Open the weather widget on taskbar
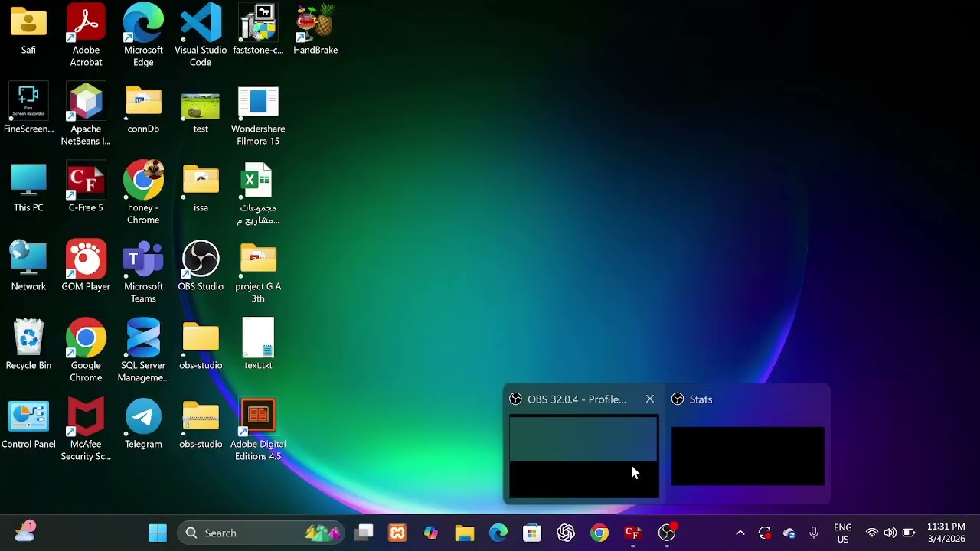Image resolution: width=980 pixels, height=551 pixels. pyautogui.click(x=24, y=532)
